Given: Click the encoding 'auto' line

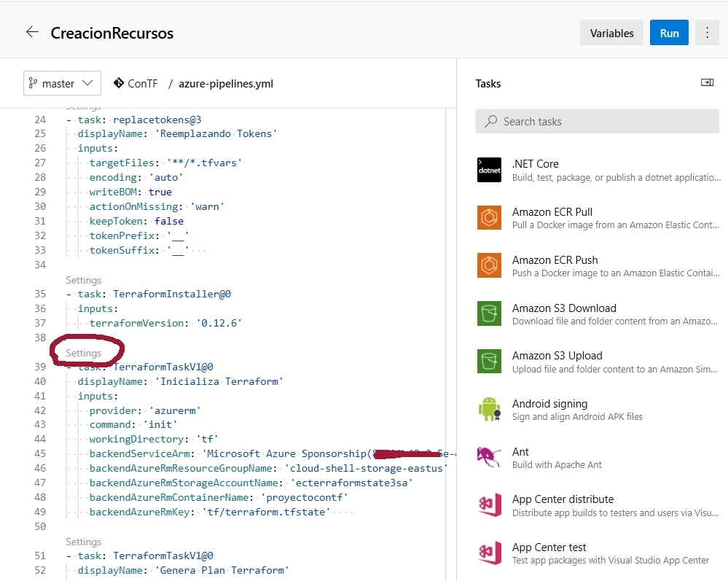Looking at the screenshot, I should click(x=136, y=177).
